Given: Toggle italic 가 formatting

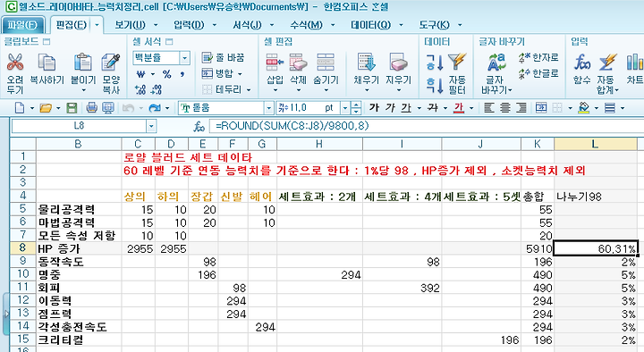Looking at the screenshot, I should coord(390,108).
